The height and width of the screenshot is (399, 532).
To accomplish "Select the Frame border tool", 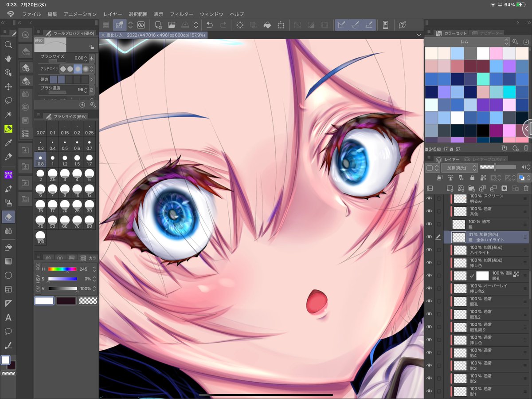I will (8, 289).
